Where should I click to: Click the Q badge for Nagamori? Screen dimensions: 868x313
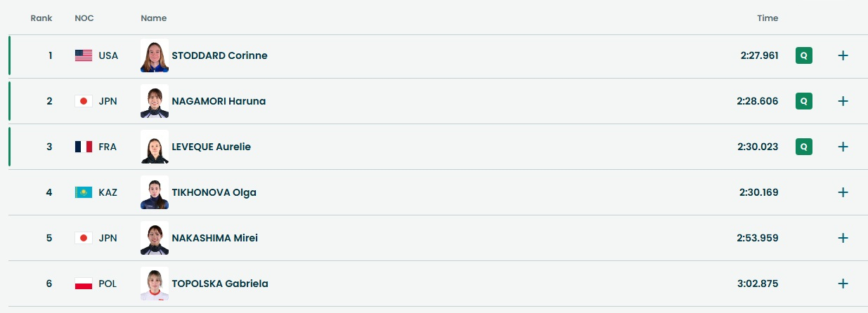tap(804, 101)
